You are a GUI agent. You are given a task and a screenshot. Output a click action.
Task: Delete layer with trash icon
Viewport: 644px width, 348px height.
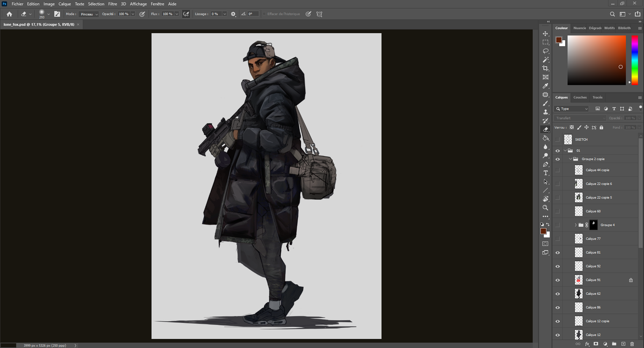point(632,344)
